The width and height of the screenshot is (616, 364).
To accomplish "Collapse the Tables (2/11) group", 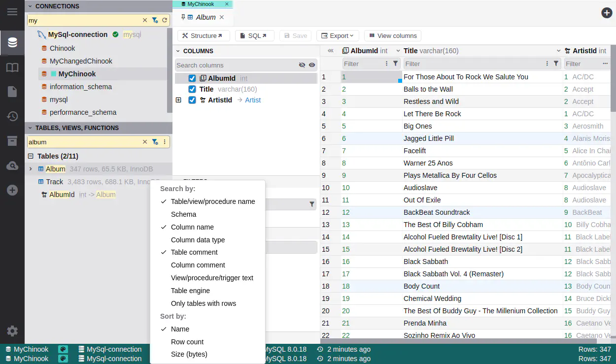I will click(x=31, y=156).
